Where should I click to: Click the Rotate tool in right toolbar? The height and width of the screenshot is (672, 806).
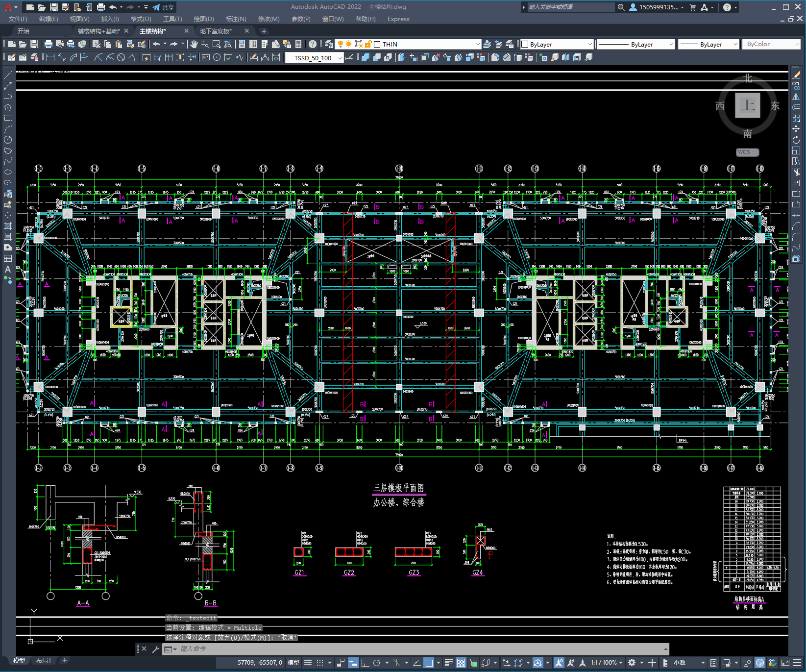(796, 140)
